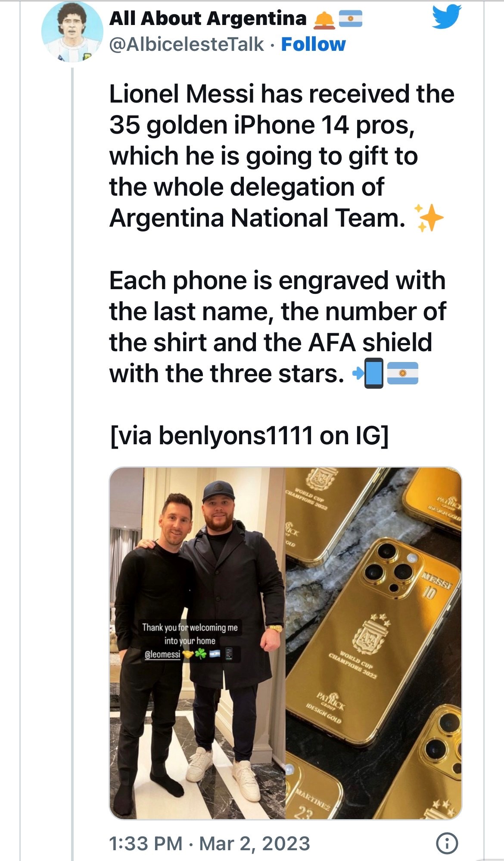This screenshot has height=861, width=504.
Task: Click the Argentina flag beside account name
Action: (351, 19)
